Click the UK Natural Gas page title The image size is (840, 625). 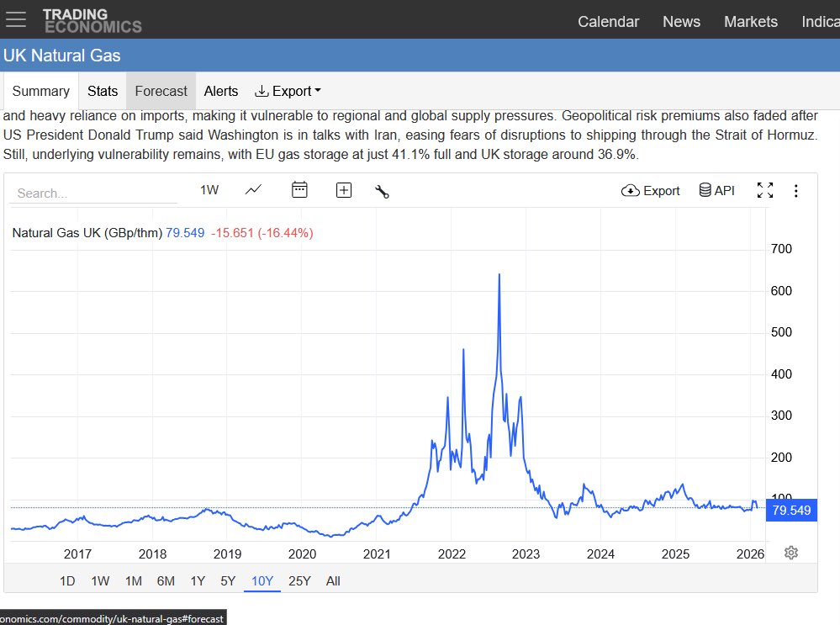61,56
